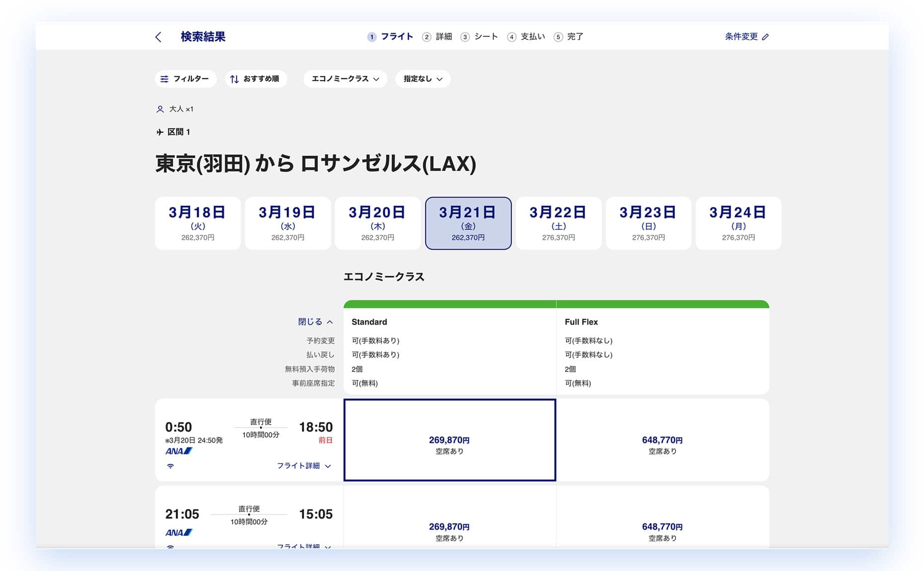Viewport: 924px width, 571px height.
Task: Click the Wi-Fi icon on the 0:50 flight
Action: coord(170,466)
